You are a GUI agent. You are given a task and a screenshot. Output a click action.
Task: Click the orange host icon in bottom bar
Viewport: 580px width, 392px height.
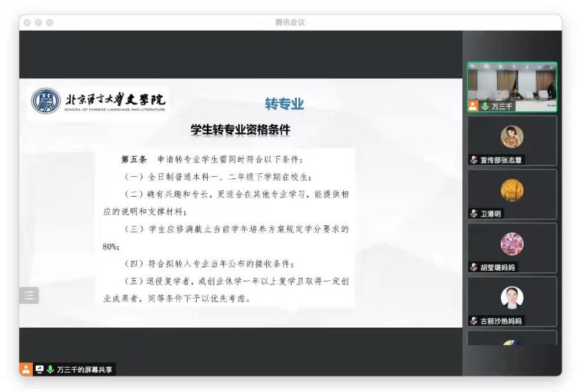pyautogui.click(x=25, y=369)
